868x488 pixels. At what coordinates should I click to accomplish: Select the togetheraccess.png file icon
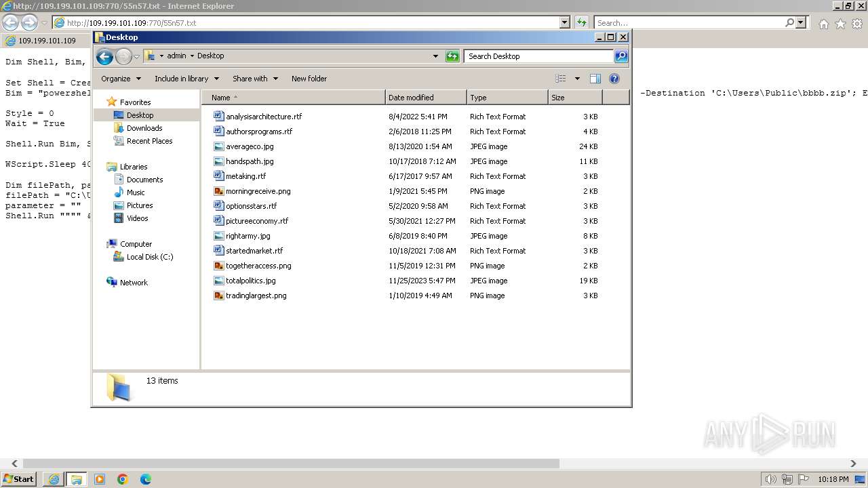pyautogui.click(x=219, y=266)
